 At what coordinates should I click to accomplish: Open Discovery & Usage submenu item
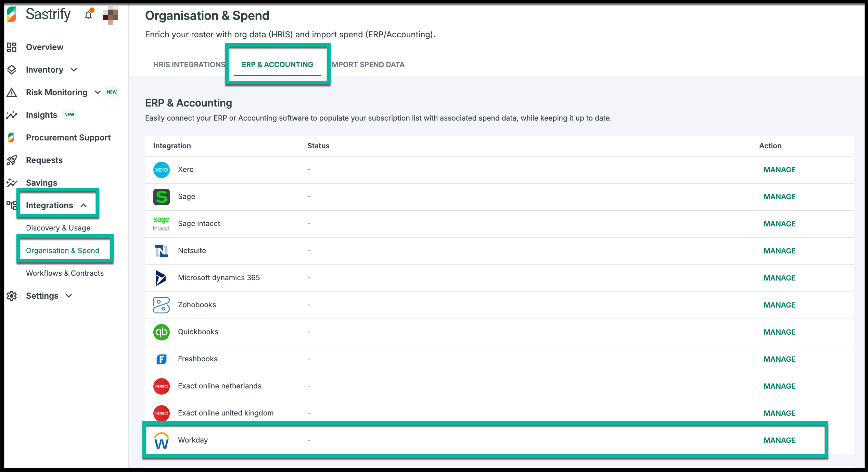coord(58,228)
